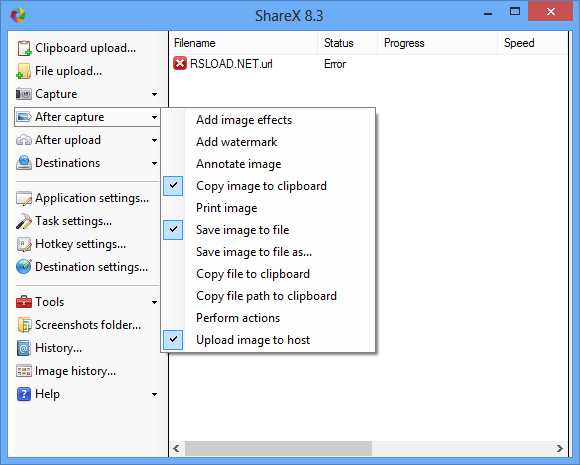Enable Copy file path to clipboard

point(268,296)
